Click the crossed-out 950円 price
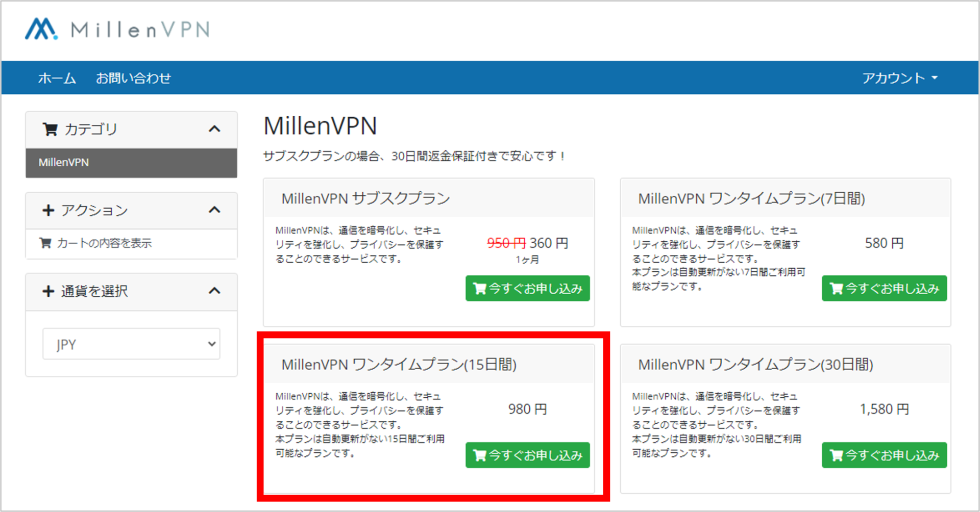 (x=506, y=243)
